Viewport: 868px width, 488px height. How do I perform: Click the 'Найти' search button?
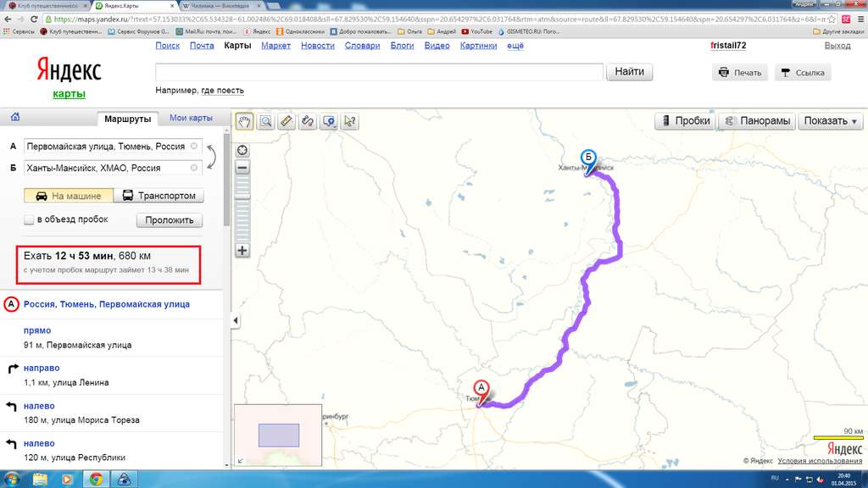(629, 72)
